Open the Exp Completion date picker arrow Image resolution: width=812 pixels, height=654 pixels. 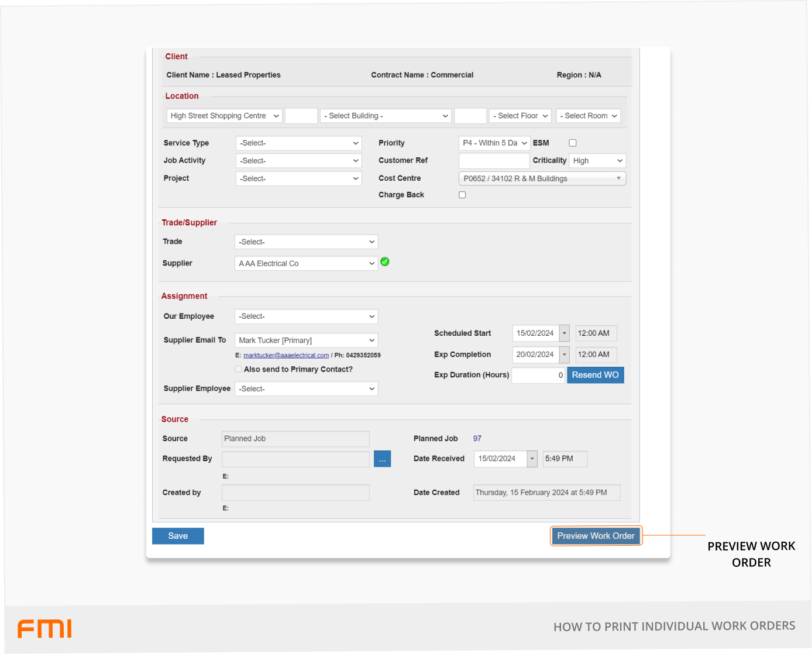coord(565,354)
